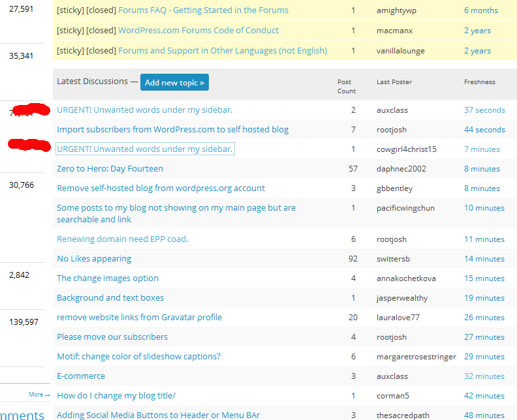Open Motif: change color of slideshow captions
Viewport: 517px width, 420px height.
click(138, 356)
